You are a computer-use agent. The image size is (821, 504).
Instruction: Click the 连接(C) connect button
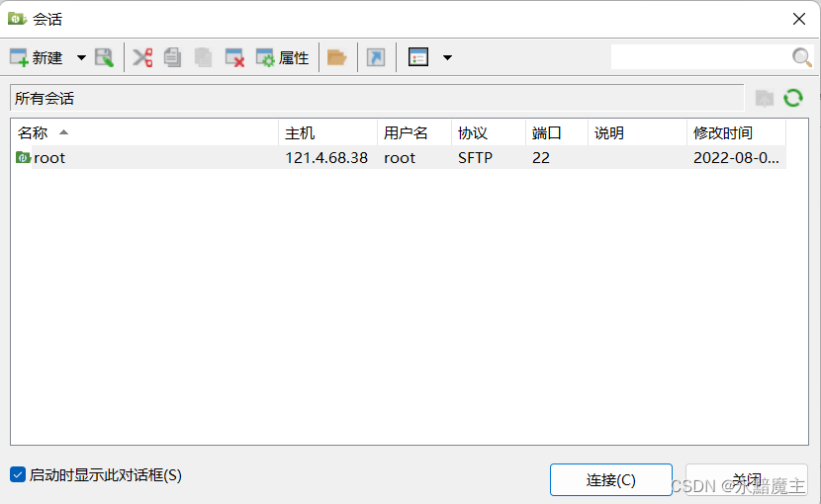[611, 479]
